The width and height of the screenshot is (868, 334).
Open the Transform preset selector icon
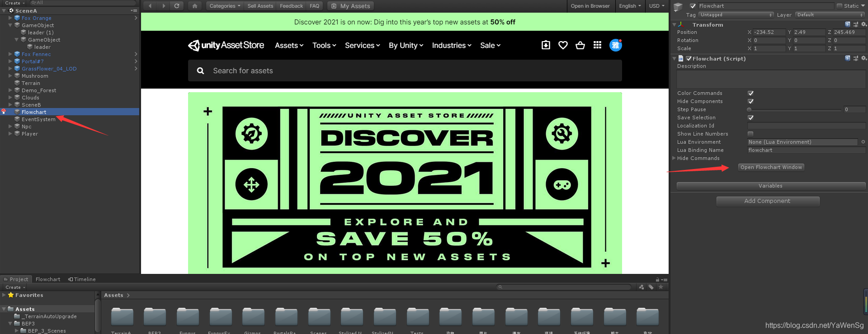(855, 24)
